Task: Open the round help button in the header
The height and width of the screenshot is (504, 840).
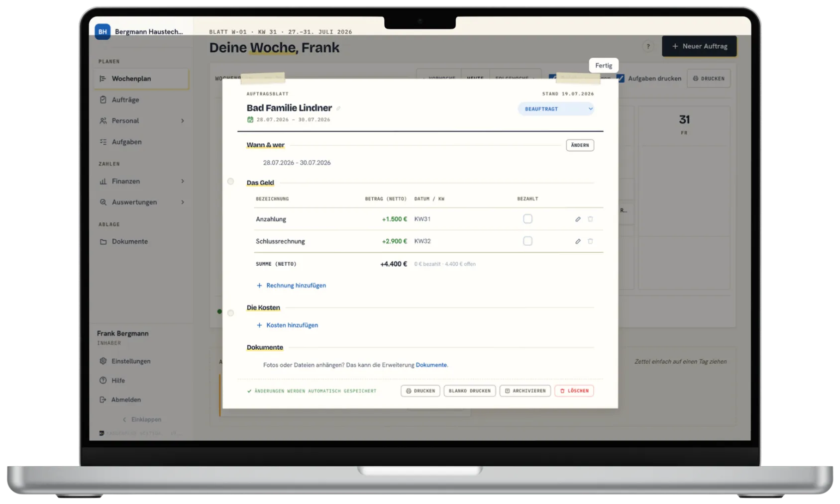Action: [648, 46]
